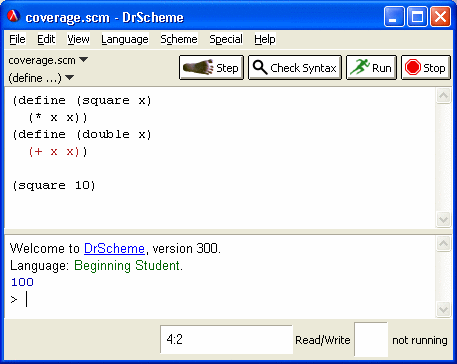This screenshot has height=364, width=457.
Task: Open the File menu
Action: point(17,39)
